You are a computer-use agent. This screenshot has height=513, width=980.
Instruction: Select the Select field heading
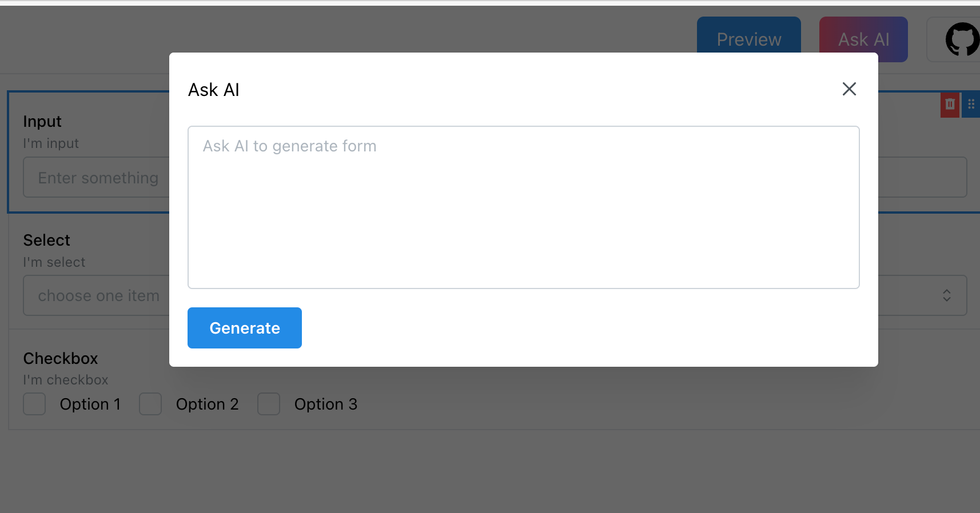(x=47, y=240)
